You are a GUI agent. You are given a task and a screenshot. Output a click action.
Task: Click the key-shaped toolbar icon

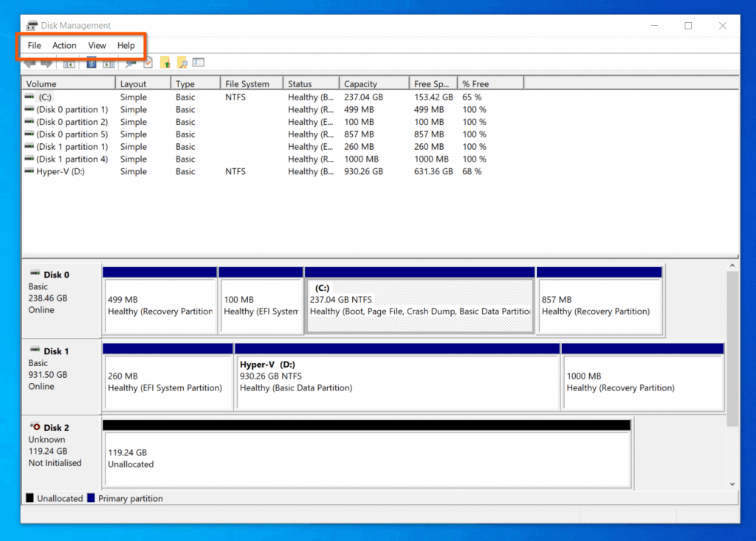(130, 63)
